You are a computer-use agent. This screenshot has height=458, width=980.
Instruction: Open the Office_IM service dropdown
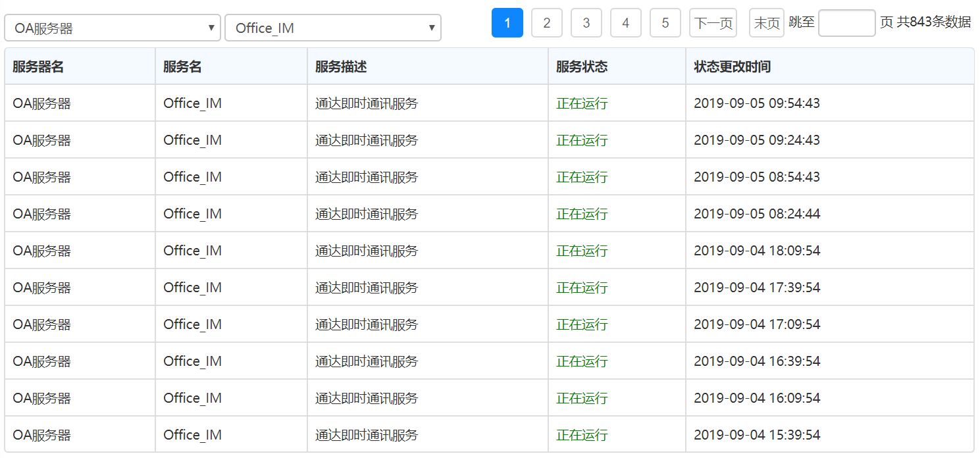pos(332,28)
